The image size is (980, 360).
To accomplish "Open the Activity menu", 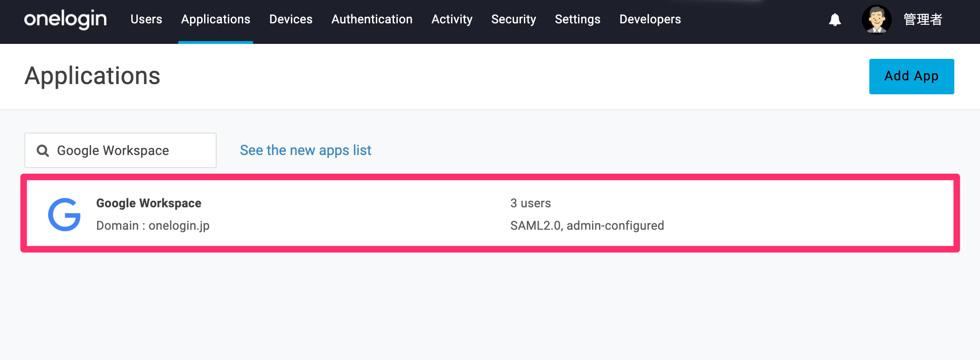I will 452,19.
